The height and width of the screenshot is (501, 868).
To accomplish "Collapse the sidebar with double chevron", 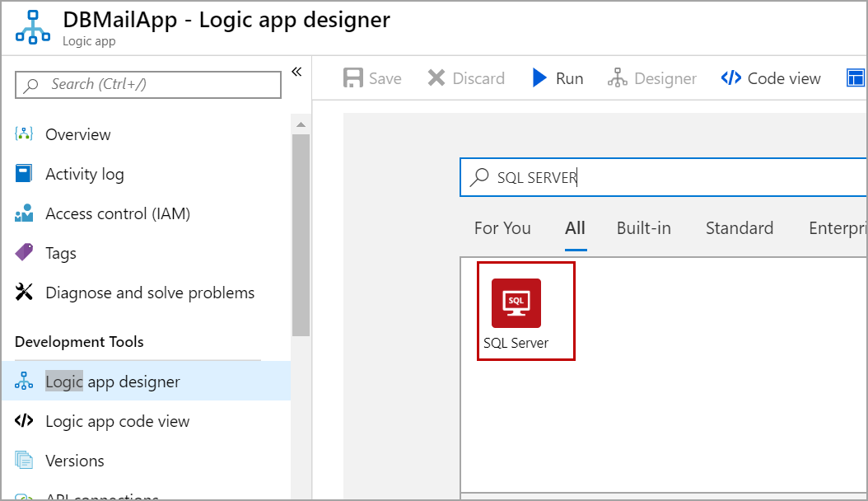I will click(x=296, y=72).
